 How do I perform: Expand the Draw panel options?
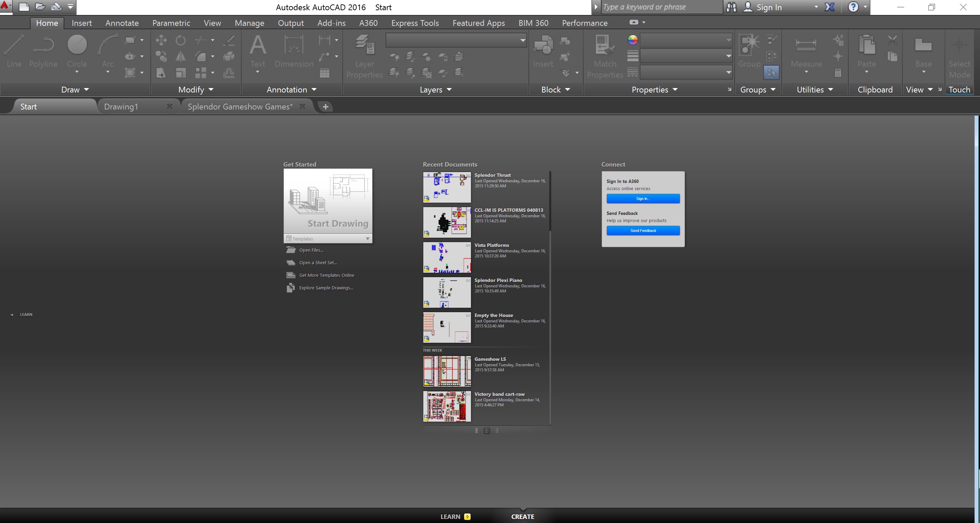(75, 89)
